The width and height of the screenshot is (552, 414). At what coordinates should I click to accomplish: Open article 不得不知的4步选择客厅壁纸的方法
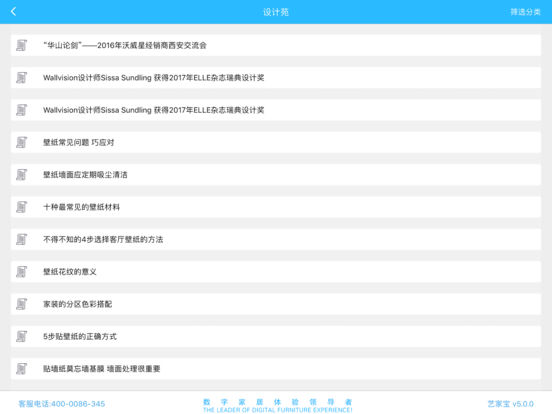coord(276,239)
